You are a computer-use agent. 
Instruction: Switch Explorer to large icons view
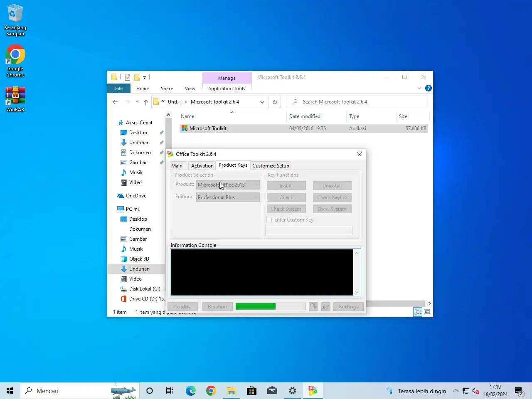coord(427,312)
